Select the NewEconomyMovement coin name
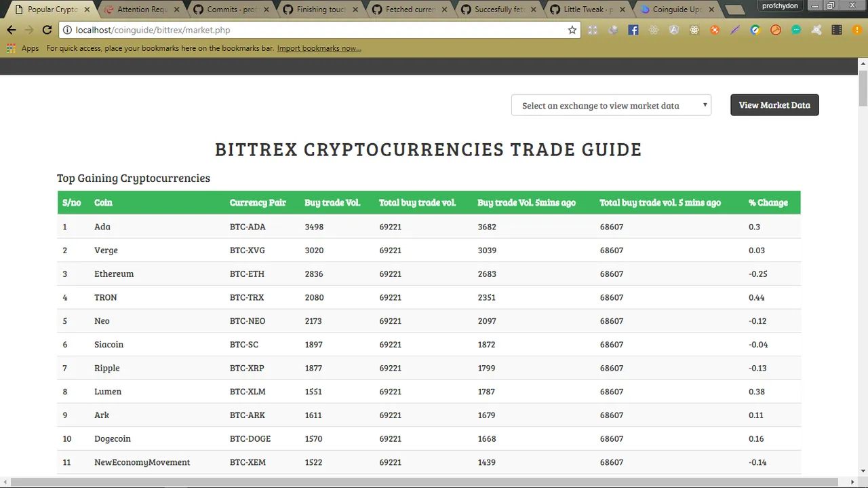Image resolution: width=868 pixels, height=488 pixels. click(x=142, y=462)
